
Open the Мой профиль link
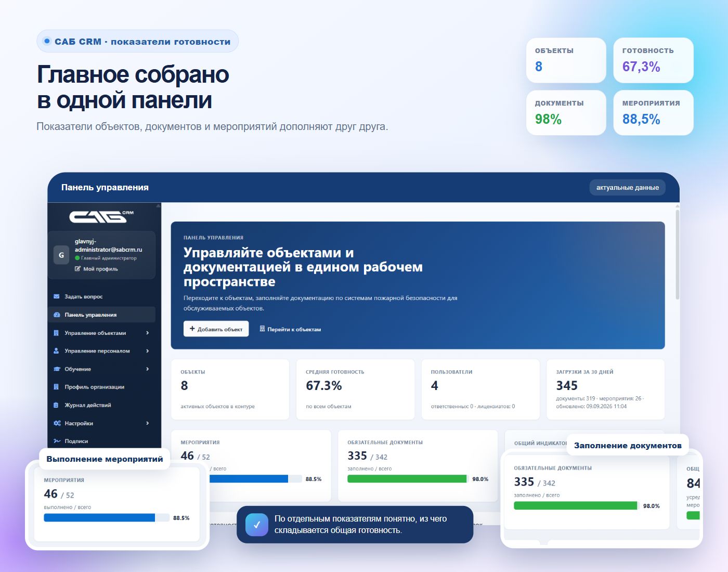(x=97, y=269)
